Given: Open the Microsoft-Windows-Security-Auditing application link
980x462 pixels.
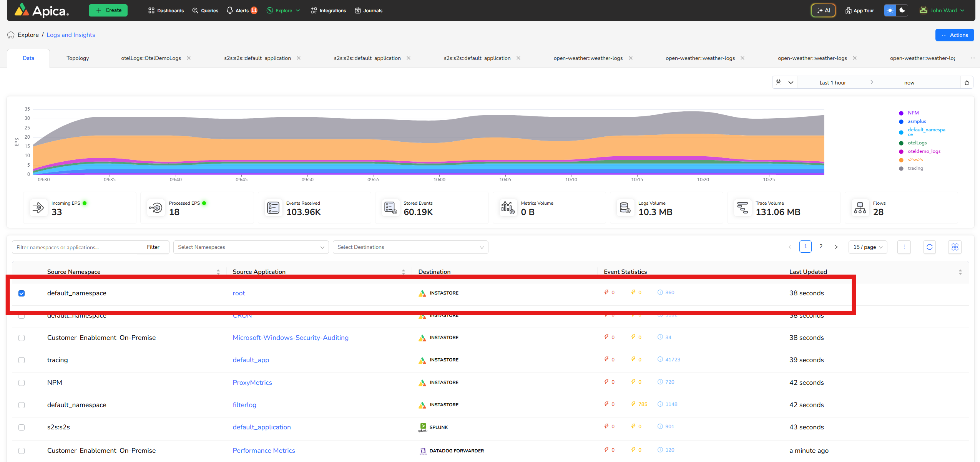Looking at the screenshot, I should [290, 338].
